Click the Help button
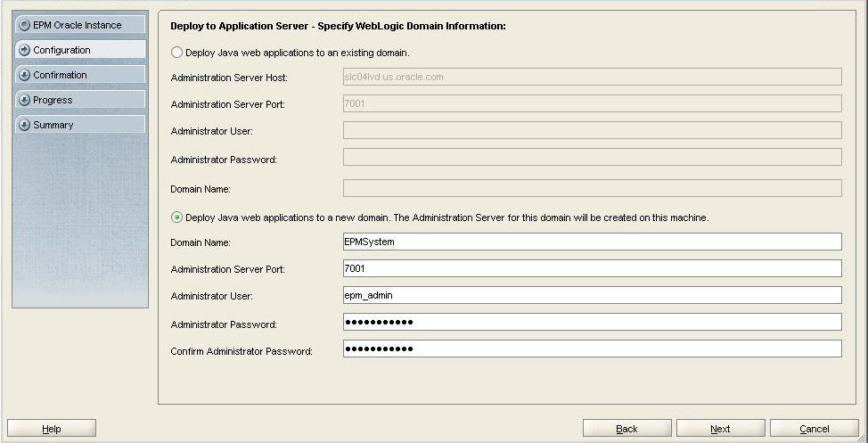The image size is (868, 443). [x=52, y=429]
